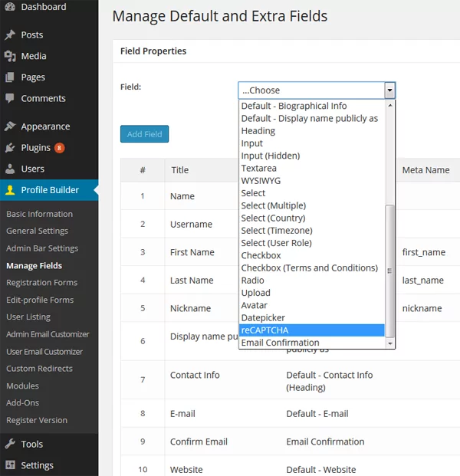Open User Email Customizer link
This screenshot has width=460, height=476.
(x=44, y=352)
